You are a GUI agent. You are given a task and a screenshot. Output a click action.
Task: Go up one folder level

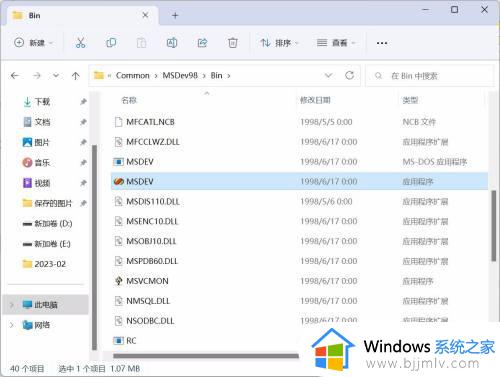[x=76, y=76]
